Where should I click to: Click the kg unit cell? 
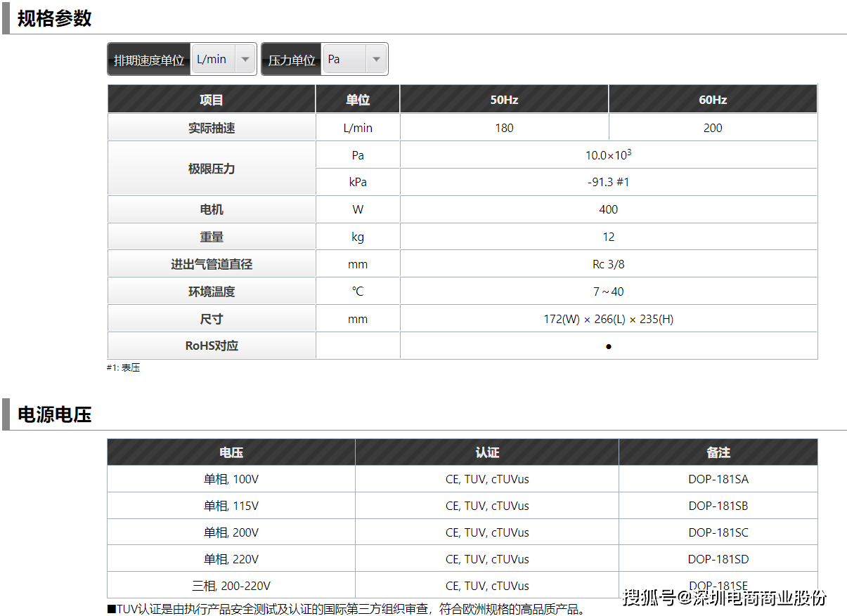coord(358,237)
